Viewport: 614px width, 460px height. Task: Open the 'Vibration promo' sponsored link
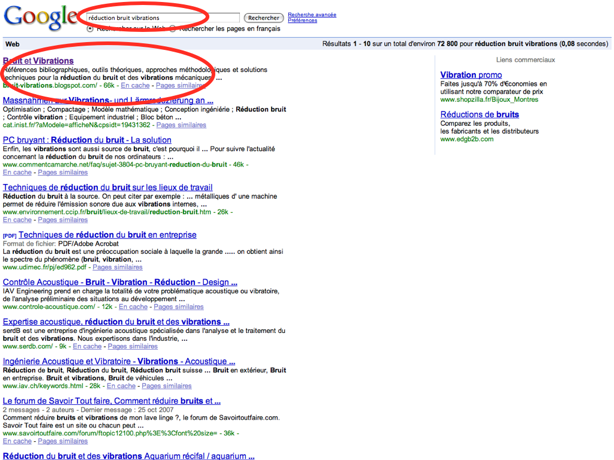pos(471,75)
